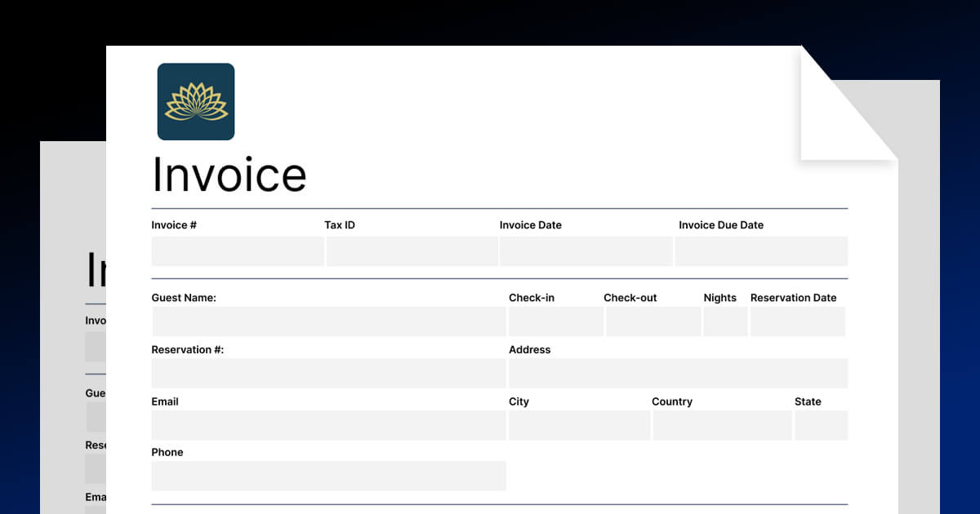Focus the Phone input field
Image resolution: width=980 pixels, height=514 pixels.
point(328,476)
